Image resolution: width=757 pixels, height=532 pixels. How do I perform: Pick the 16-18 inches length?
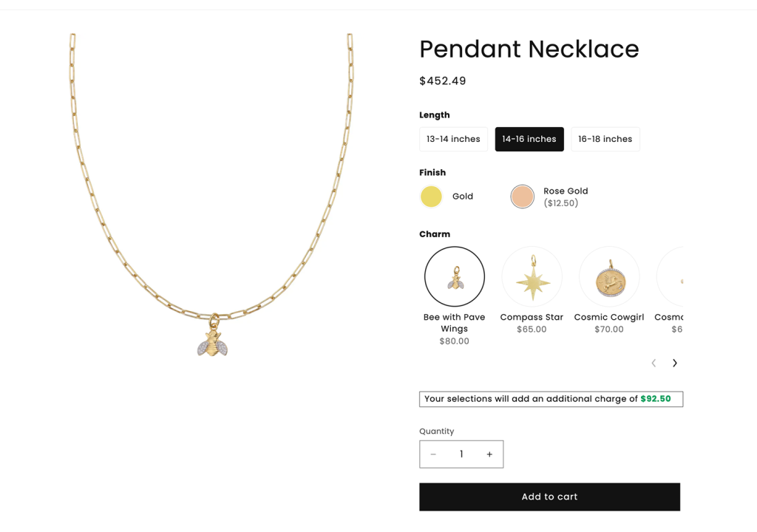pos(605,139)
